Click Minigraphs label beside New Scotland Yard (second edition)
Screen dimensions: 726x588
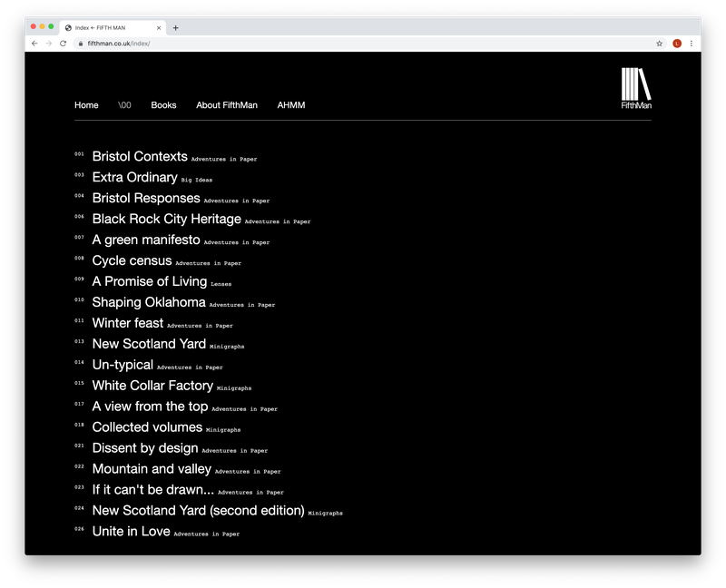click(x=326, y=514)
